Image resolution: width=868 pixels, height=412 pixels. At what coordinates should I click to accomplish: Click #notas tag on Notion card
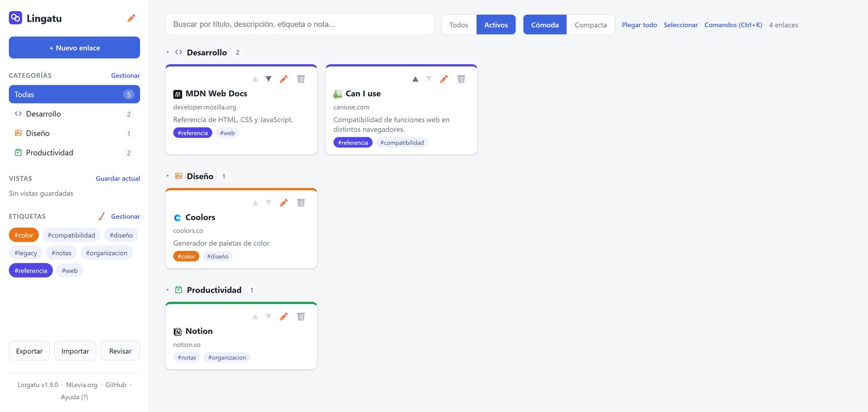[x=187, y=358]
